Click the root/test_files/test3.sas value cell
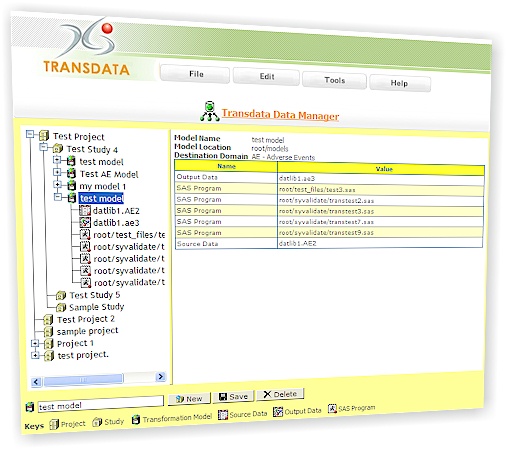 click(381, 190)
